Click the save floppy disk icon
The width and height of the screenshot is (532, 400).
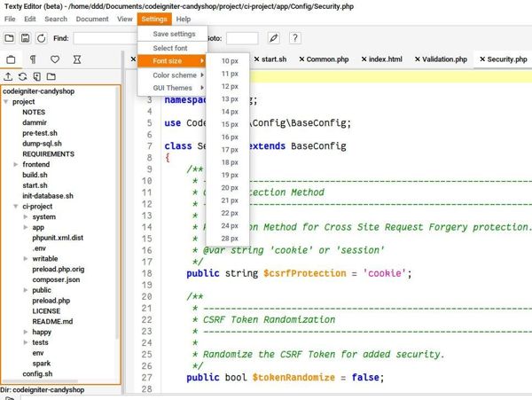(x=25, y=38)
